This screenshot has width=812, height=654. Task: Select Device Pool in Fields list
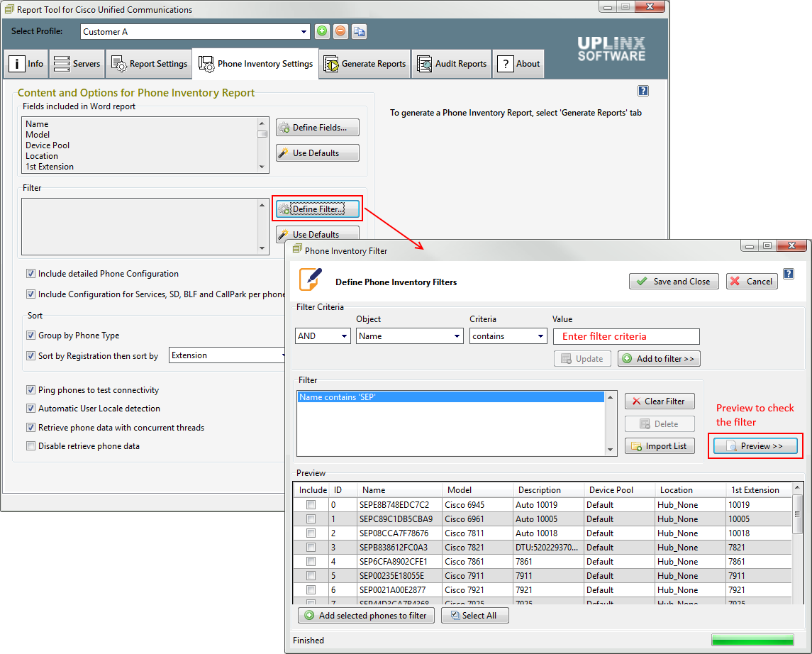pyautogui.click(x=47, y=145)
